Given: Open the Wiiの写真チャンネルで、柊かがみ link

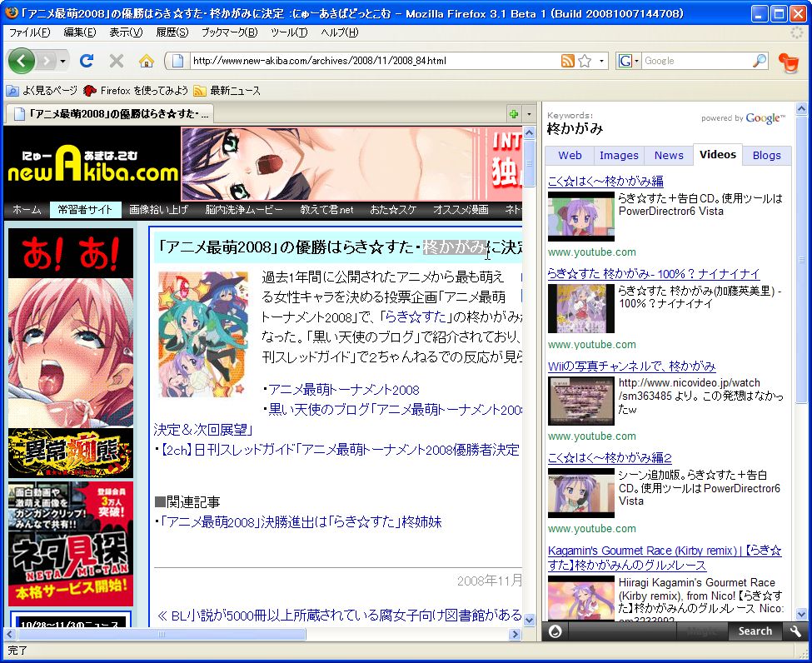Looking at the screenshot, I should pos(632,366).
